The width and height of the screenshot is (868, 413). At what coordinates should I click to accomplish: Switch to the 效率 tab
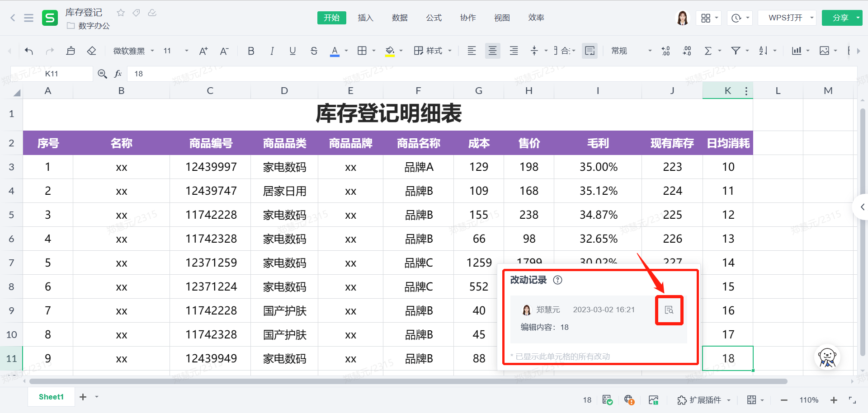[x=536, y=18]
